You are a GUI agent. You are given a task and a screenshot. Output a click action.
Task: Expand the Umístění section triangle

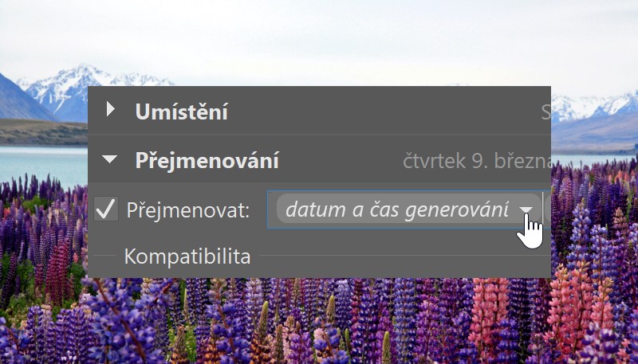110,109
